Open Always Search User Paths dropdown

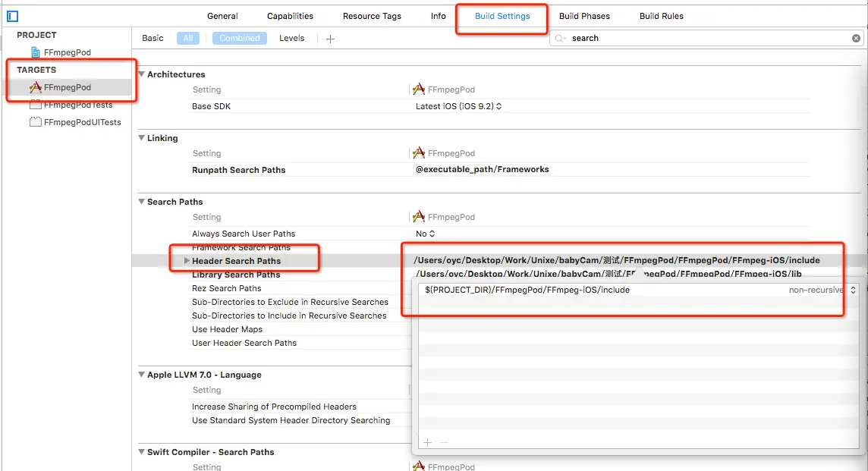[x=425, y=234]
